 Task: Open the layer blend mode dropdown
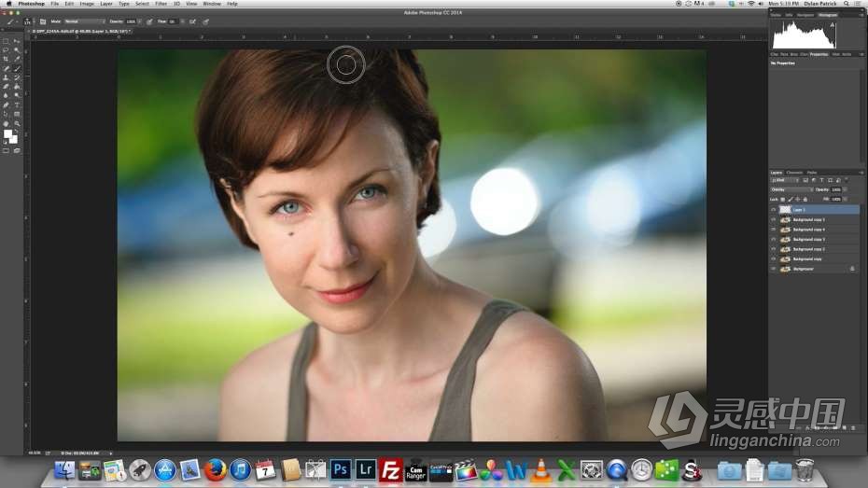(x=791, y=189)
